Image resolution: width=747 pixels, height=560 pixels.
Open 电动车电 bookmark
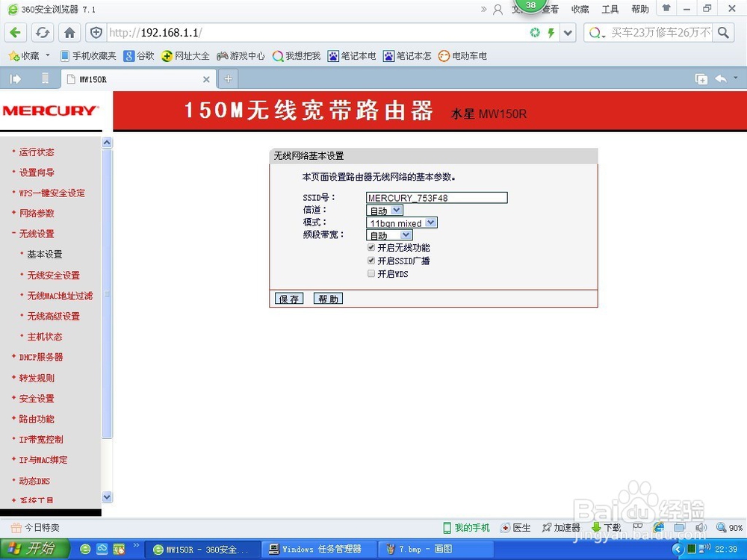(x=462, y=56)
